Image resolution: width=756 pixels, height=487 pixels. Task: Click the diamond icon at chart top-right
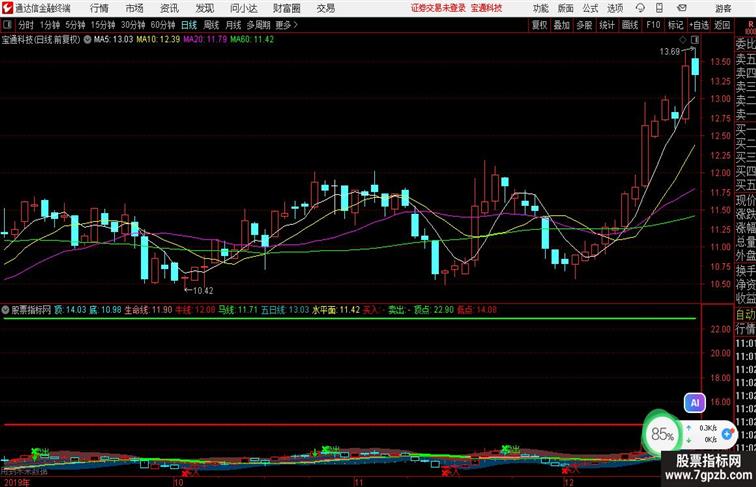(683, 39)
